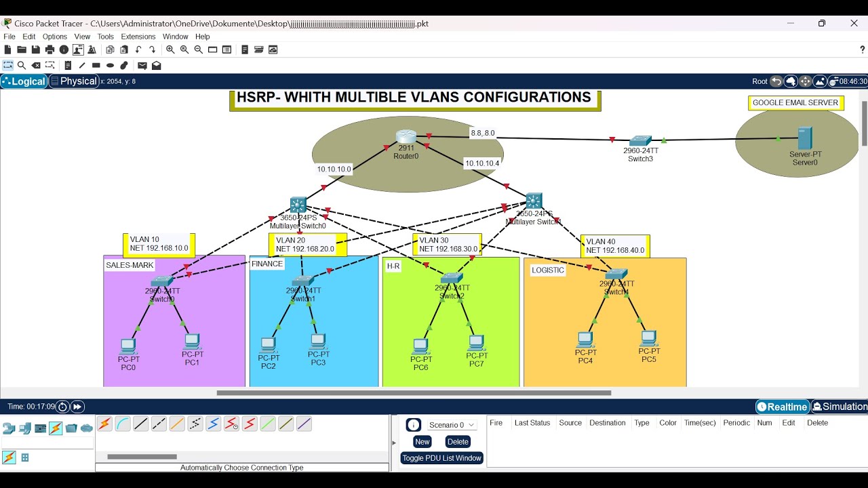Click the scenario info 'i' button
Viewport: 868px width, 488px height.
414,425
